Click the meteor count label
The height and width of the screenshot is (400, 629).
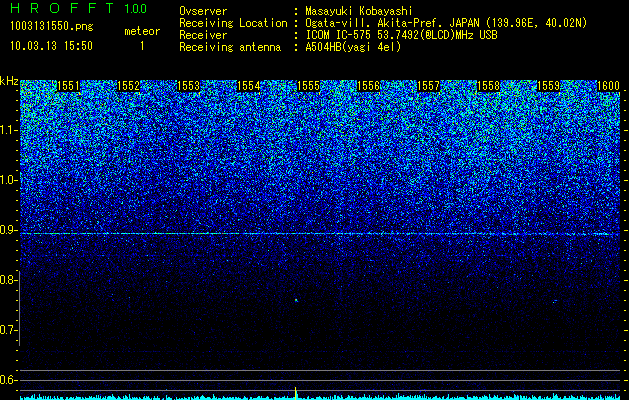click(x=142, y=31)
